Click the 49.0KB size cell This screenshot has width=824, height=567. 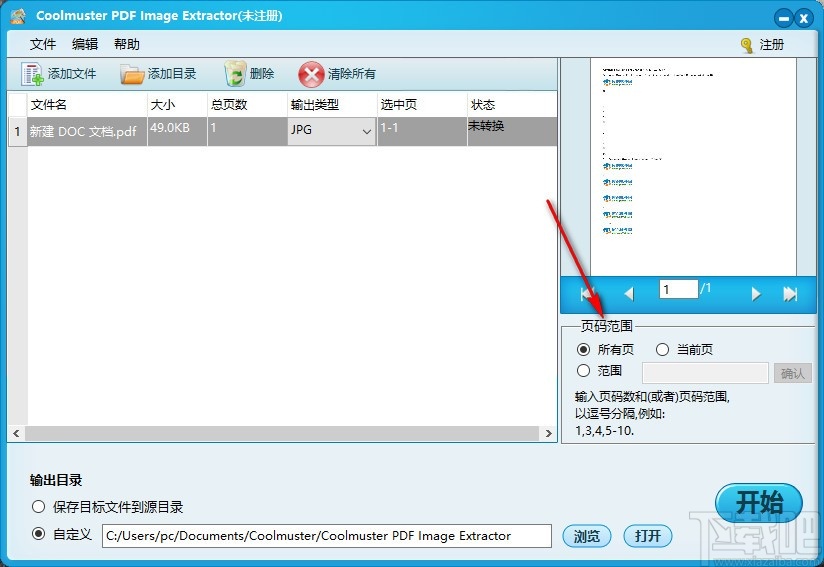tap(178, 131)
